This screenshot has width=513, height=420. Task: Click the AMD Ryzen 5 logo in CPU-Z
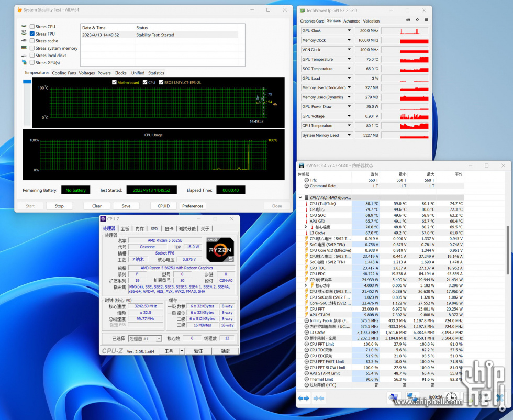click(220, 249)
